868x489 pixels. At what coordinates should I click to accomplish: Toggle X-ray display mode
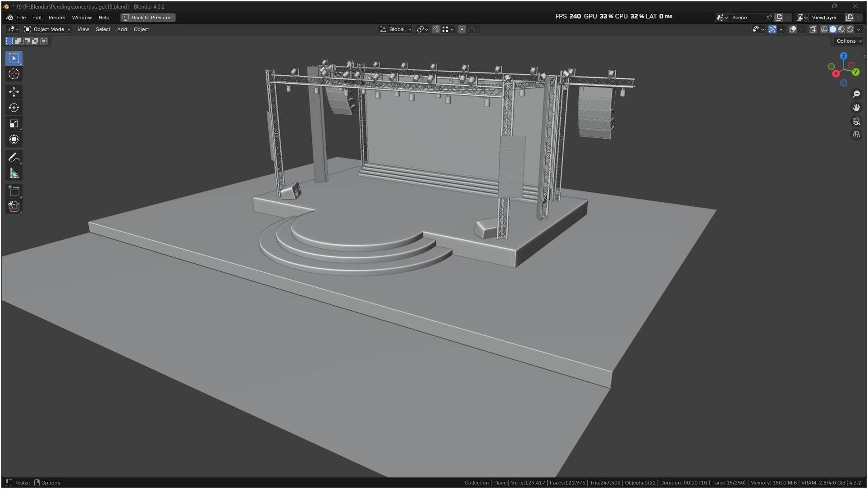[x=813, y=29]
